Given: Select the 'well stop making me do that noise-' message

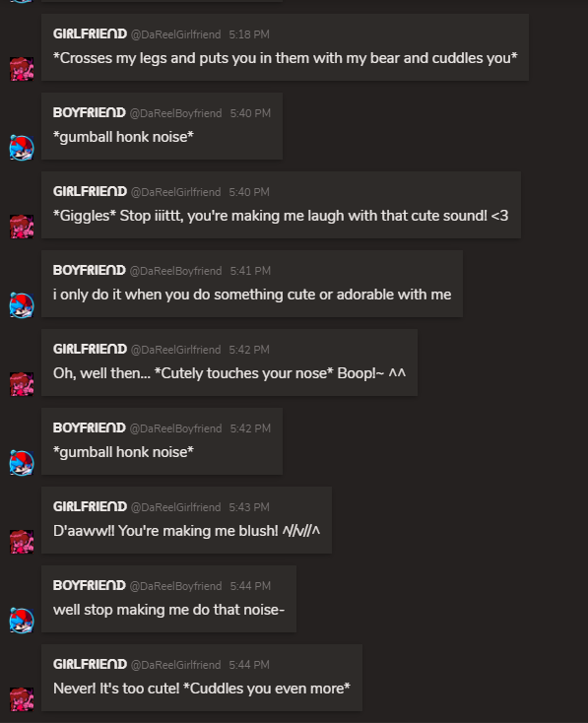Looking at the screenshot, I should pyautogui.click(x=168, y=610).
